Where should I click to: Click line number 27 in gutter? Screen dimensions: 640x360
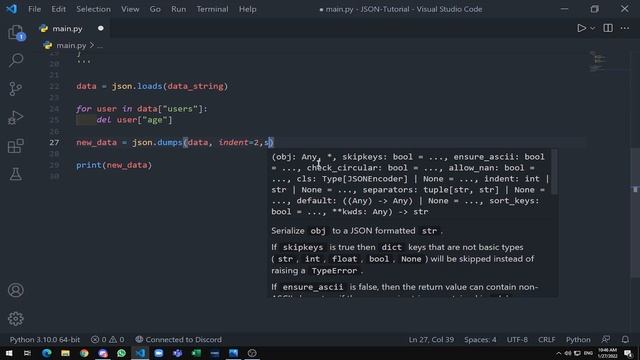tap(54, 142)
